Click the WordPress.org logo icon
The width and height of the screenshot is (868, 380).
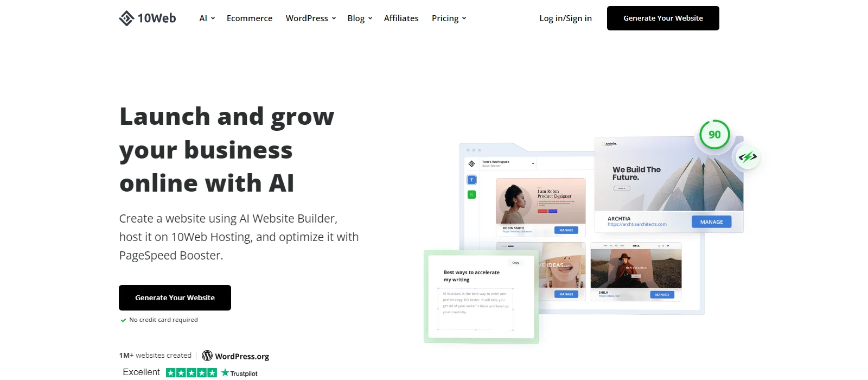(x=207, y=356)
